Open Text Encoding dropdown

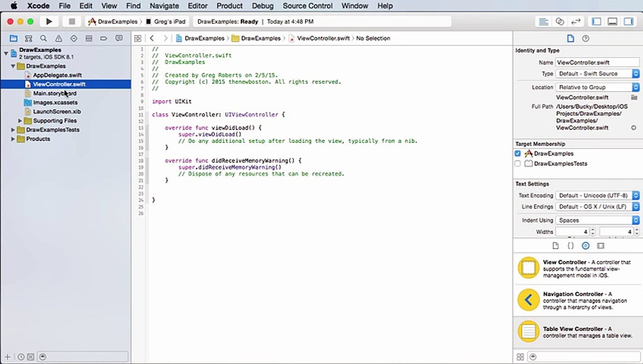(x=598, y=196)
